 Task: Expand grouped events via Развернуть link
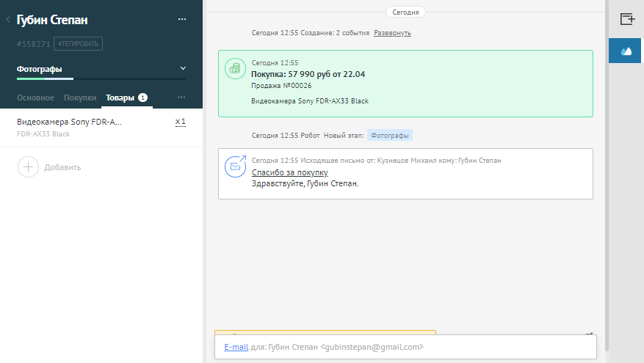392,33
